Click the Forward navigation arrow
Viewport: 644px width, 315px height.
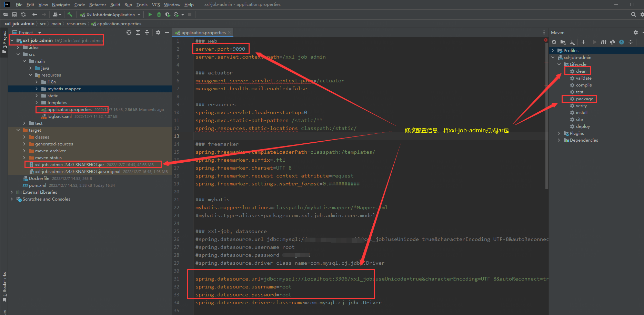44,14
